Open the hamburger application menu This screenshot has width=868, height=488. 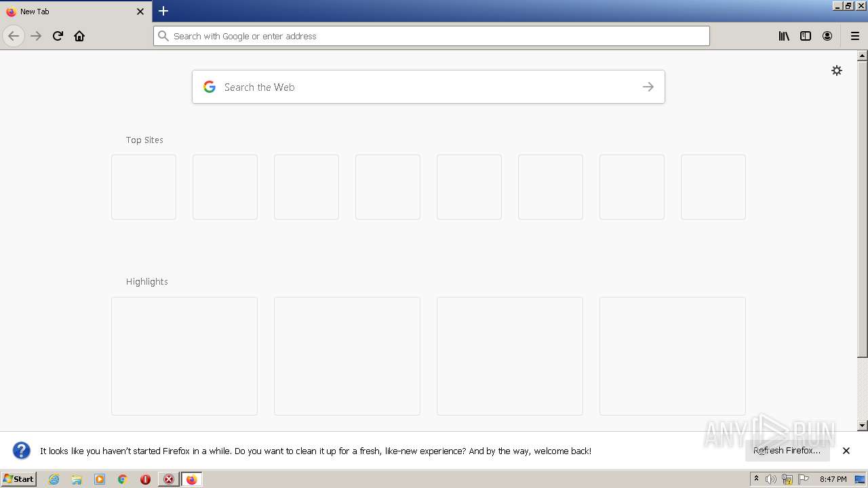click(855, 36)
